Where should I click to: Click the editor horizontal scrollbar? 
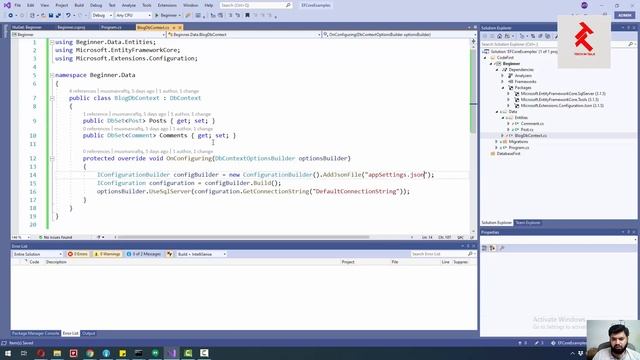coord(244,237)
